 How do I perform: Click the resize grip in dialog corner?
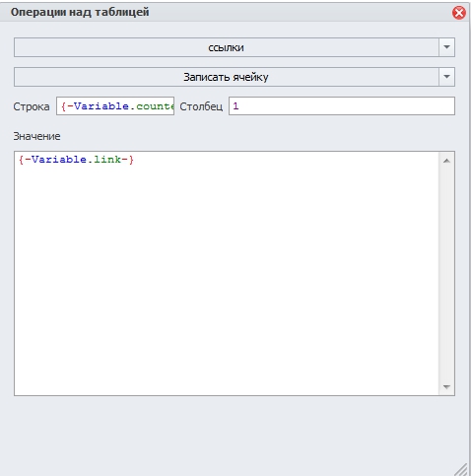[461, 469]
